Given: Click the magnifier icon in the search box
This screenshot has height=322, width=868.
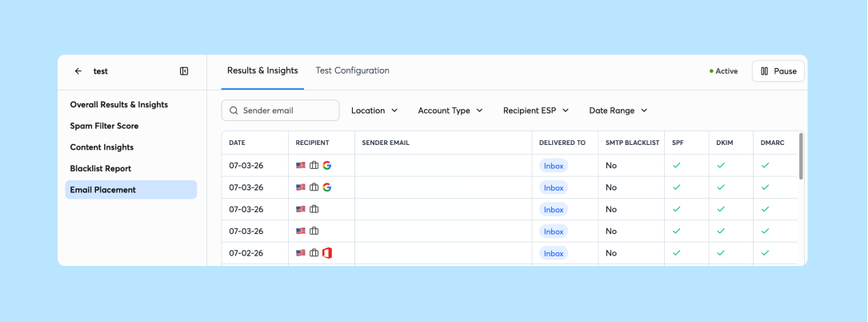Looking at the screenshot, I should coord(234,111).
